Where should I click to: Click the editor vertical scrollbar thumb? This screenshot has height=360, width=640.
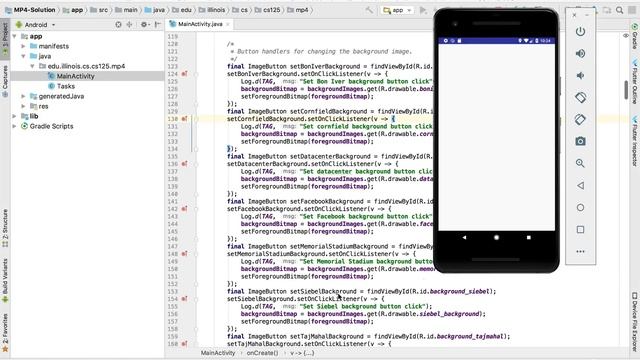pyautogui.click(x=626, y=90)
